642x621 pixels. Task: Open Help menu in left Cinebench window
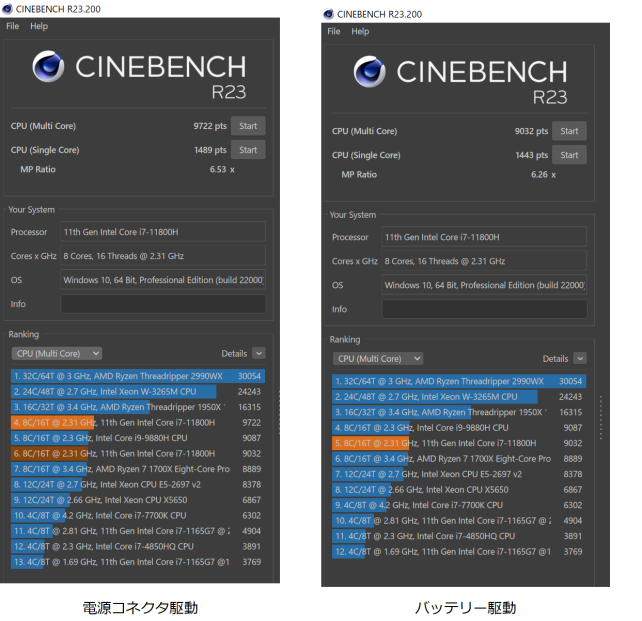pyautogui.click(x=39, y=26)
